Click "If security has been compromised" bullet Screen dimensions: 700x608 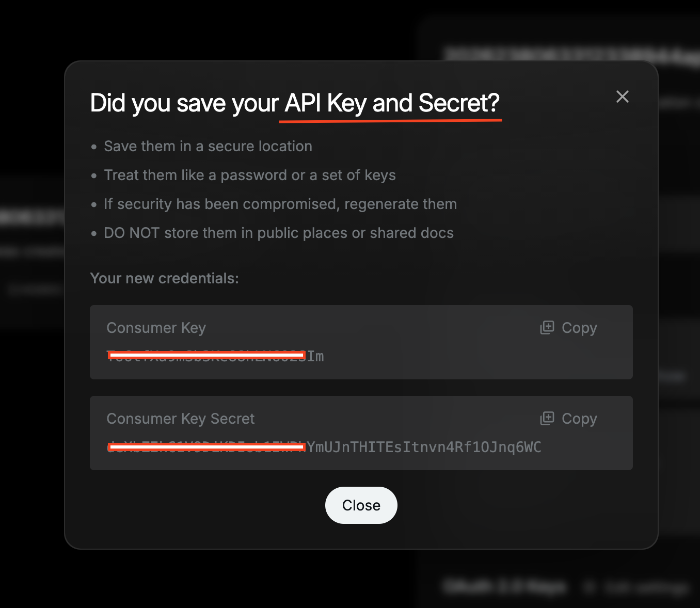tap(280, 204)
